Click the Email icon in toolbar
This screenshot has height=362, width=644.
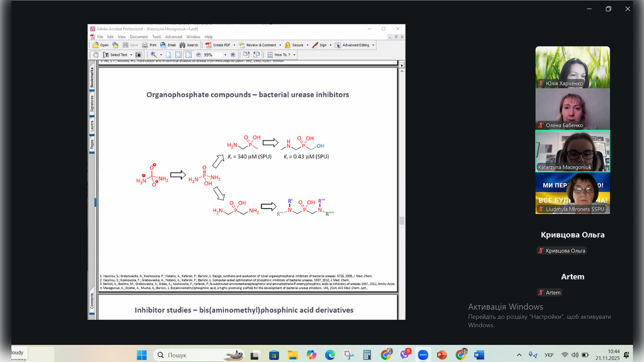point(163,45)
